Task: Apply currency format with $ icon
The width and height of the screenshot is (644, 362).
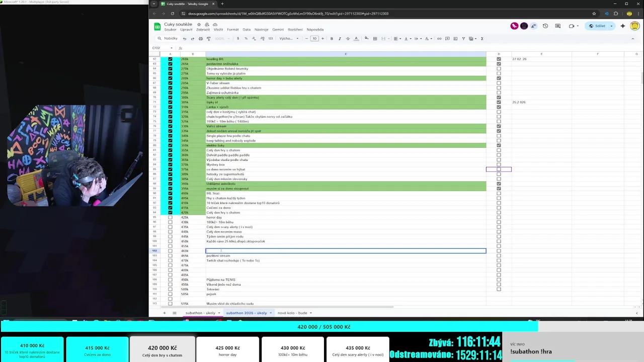Action: coord(238,39)
